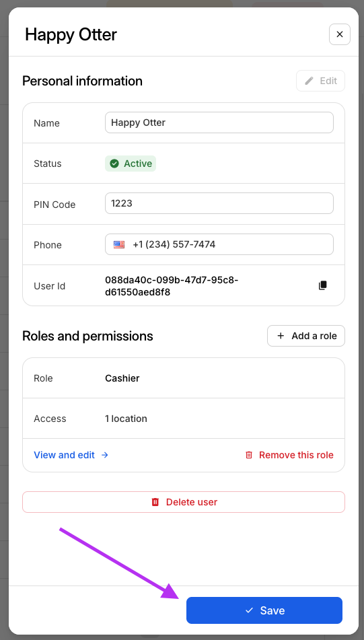Click the trash icon next to Remove this role

[249, 455]
